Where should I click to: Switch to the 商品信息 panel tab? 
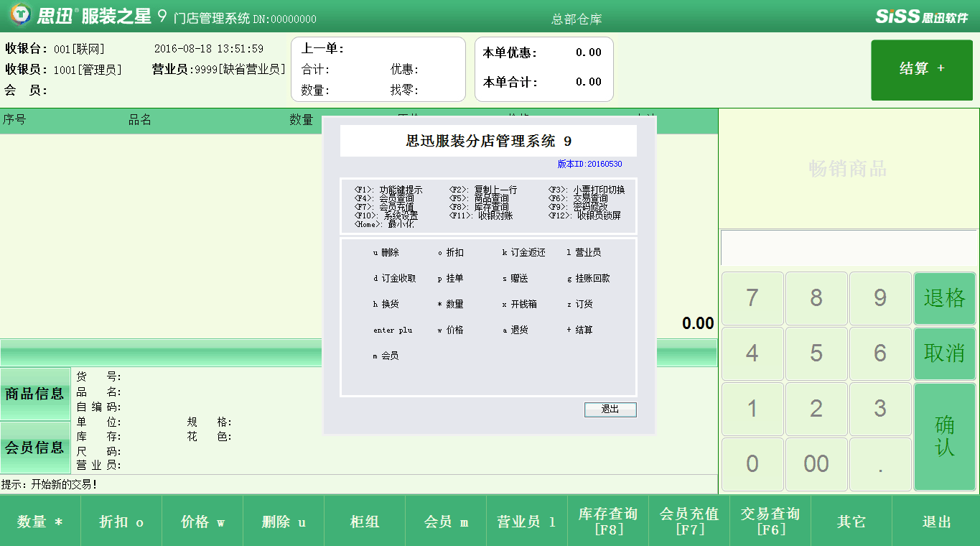coord(35,394)
